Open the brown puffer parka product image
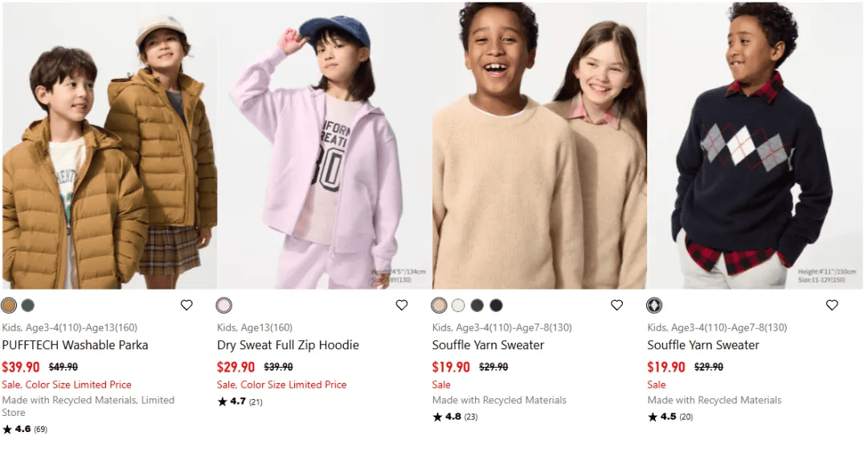 109,145
